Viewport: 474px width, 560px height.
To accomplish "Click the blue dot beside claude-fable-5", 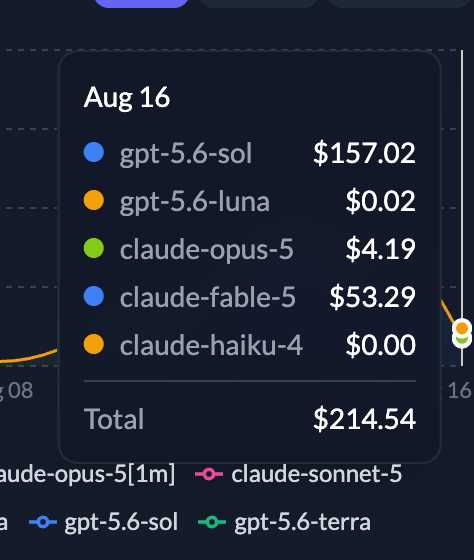I will point(94,296).
